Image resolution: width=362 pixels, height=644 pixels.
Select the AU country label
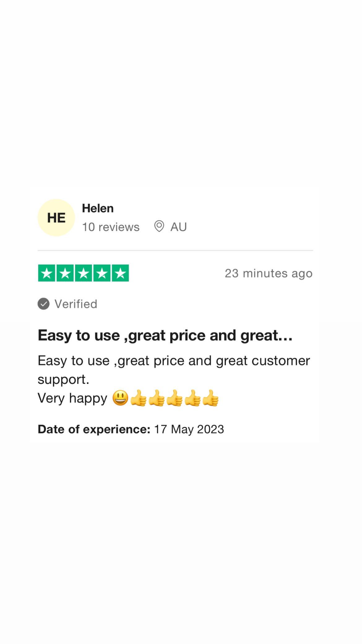[x=179, y=227]
